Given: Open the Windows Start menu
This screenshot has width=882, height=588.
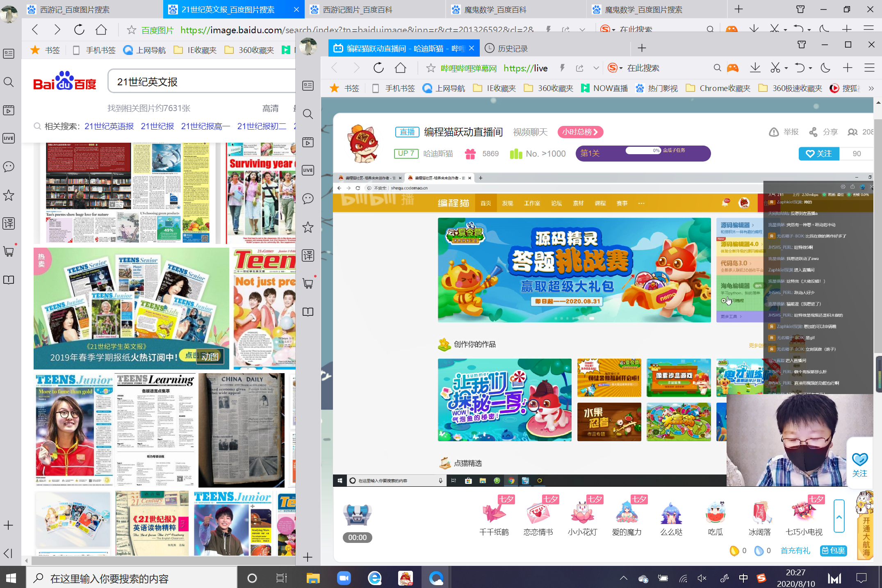Looking at the screenshot, I should pos(11,578).
